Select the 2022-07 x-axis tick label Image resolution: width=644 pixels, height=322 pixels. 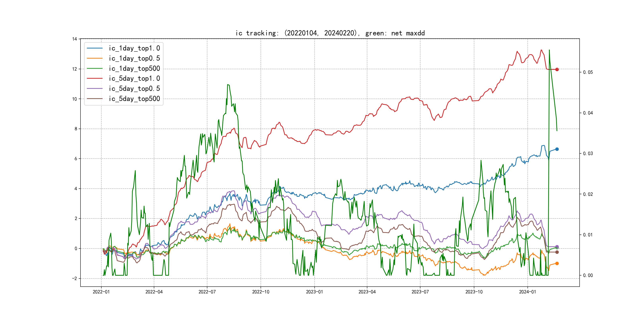[207, 292]
